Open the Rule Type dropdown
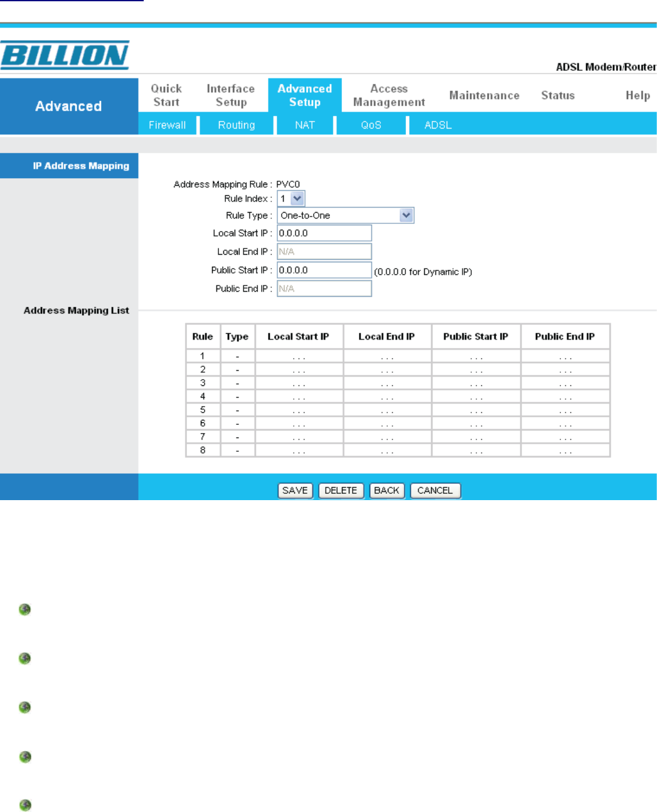 tap(346, 215)
